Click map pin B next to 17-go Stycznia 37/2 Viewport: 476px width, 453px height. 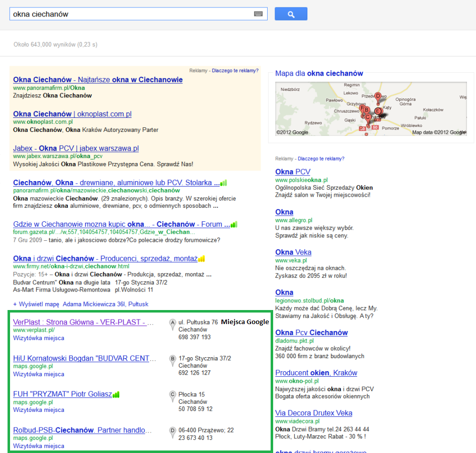point(172,361)
